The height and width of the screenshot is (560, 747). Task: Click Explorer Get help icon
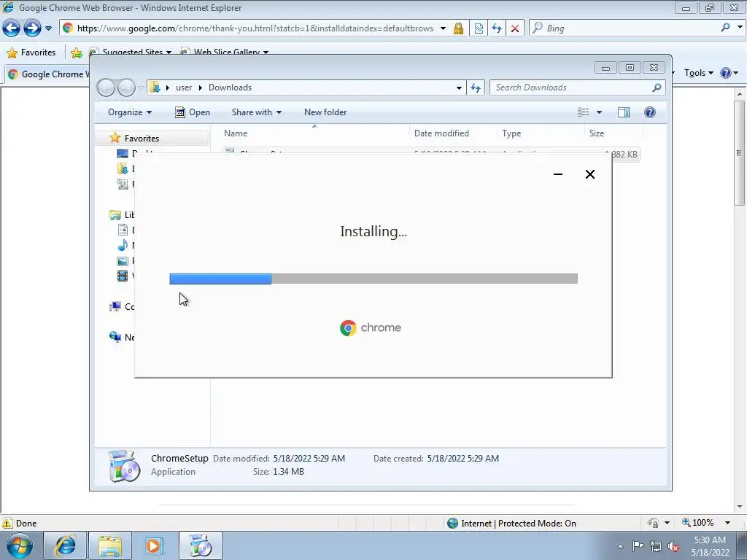650,112
